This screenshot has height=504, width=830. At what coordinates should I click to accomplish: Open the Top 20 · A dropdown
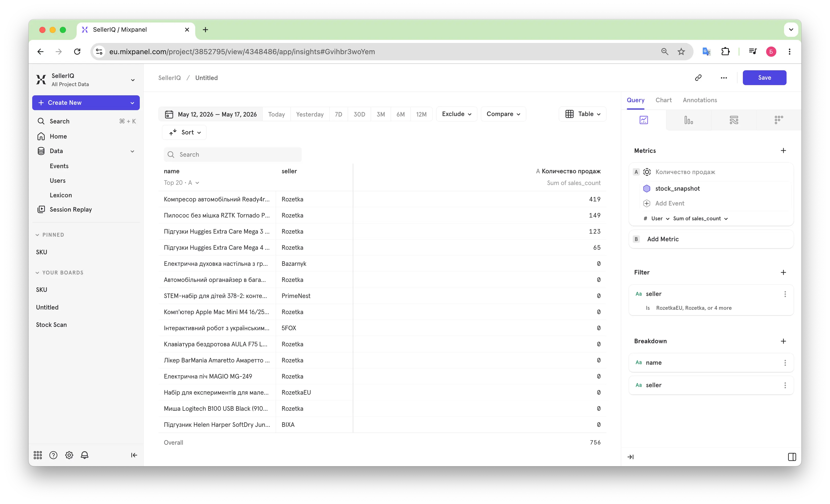(x=181, y=182)
